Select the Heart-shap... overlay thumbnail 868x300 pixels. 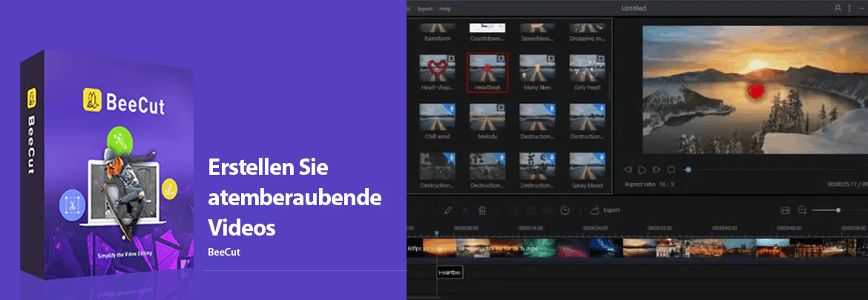437,68
